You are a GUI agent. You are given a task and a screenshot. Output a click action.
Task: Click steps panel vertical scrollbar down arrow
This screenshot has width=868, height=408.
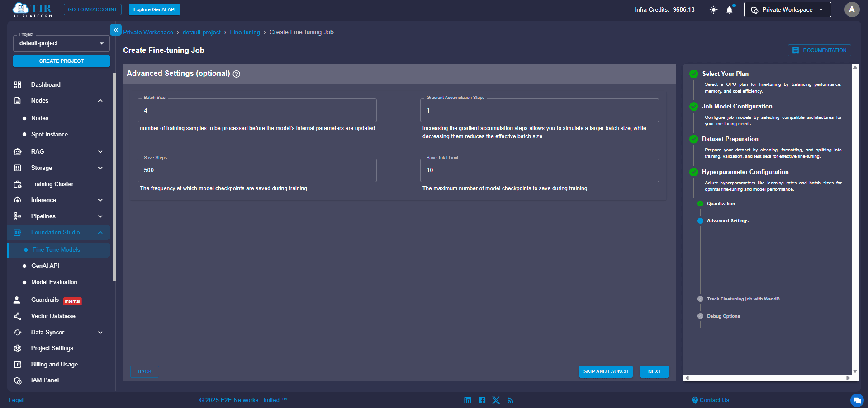coord(855,371)
